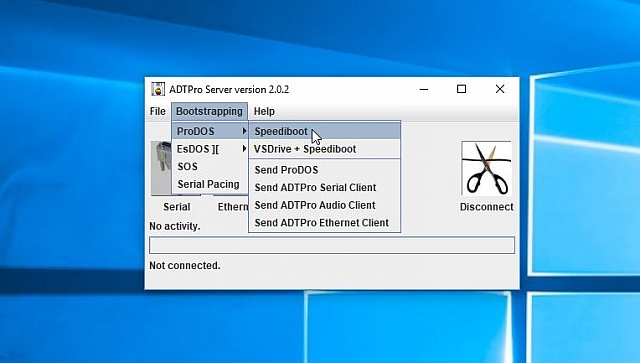The height and width of the screenshot is (363, 640).
Task: Click the empty progress bar
Action: click(332, 245)
